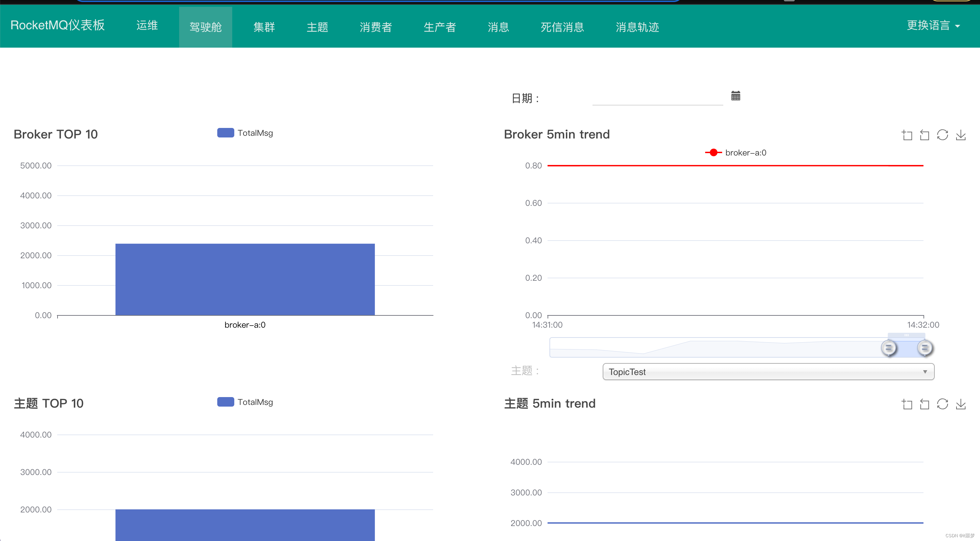The height and width of the screenshot is (541, 980).
Task: Toggle broker-a:0 series legend
Action: click(x=736, y=152)
